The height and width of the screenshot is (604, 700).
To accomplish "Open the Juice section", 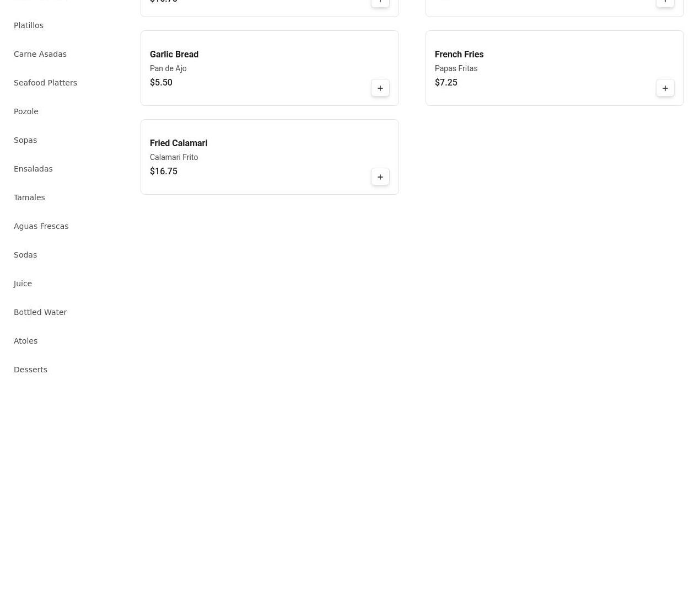I will [x=23, y=284].
